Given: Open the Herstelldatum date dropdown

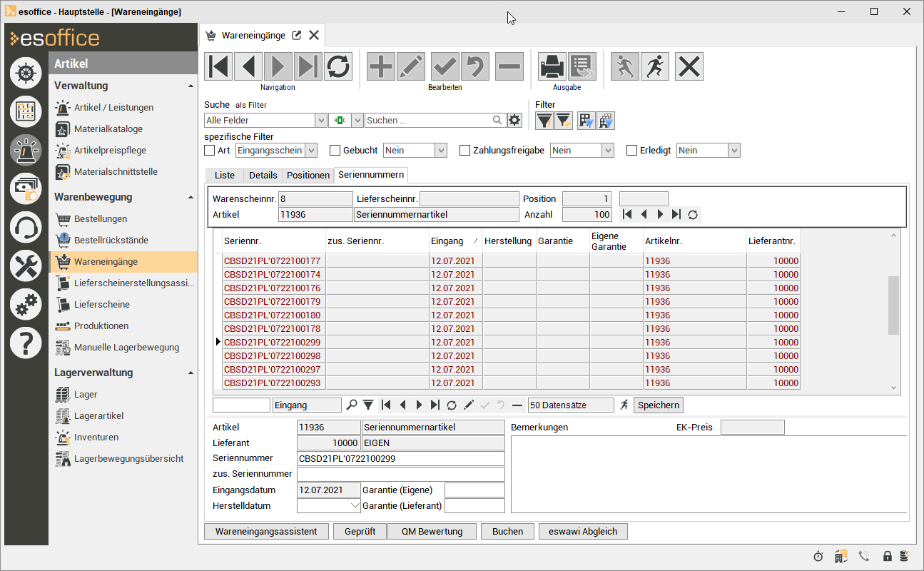Looking at the screenshot, I should (x=356, y=505).
